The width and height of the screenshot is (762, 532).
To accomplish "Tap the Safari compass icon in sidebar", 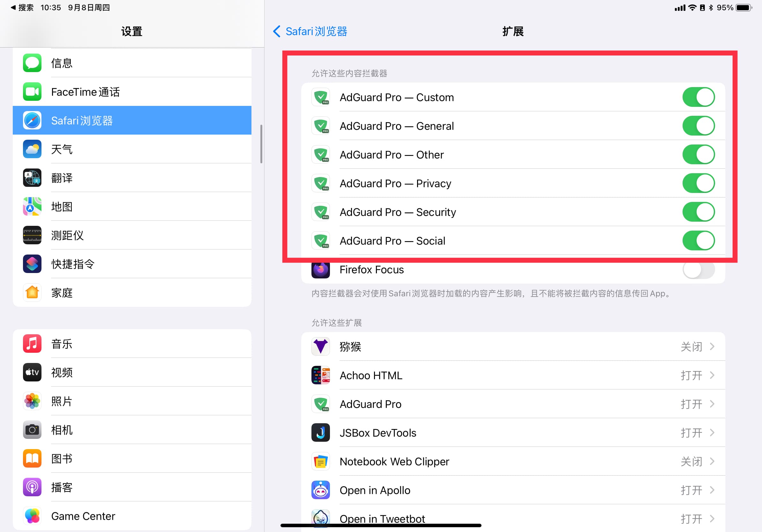I will click(x=32, y=120).
